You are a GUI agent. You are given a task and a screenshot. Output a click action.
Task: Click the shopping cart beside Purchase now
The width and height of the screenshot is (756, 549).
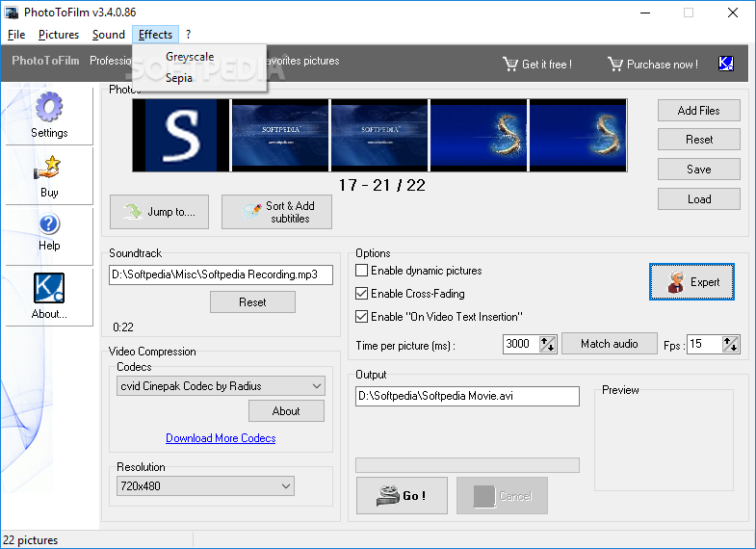click(x=615, y=64)
